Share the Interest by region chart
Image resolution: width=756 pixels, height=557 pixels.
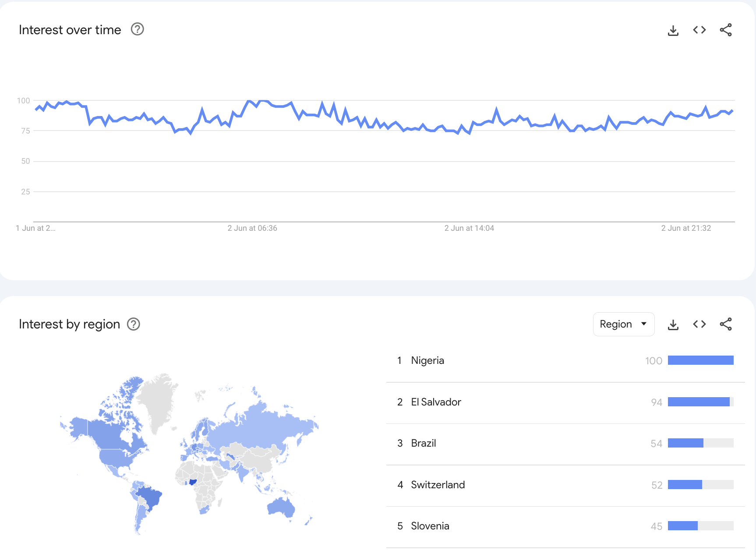(x=726, y=324)
